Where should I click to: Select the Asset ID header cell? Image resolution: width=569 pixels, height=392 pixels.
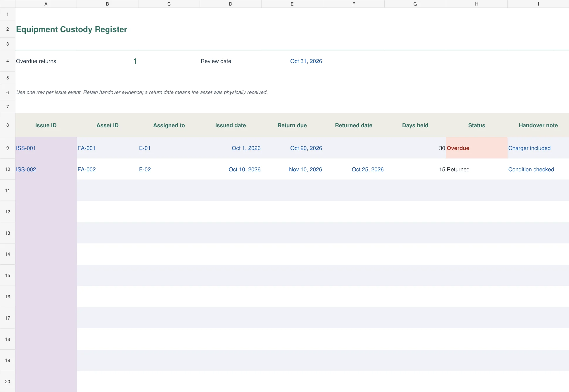[108, 125]
